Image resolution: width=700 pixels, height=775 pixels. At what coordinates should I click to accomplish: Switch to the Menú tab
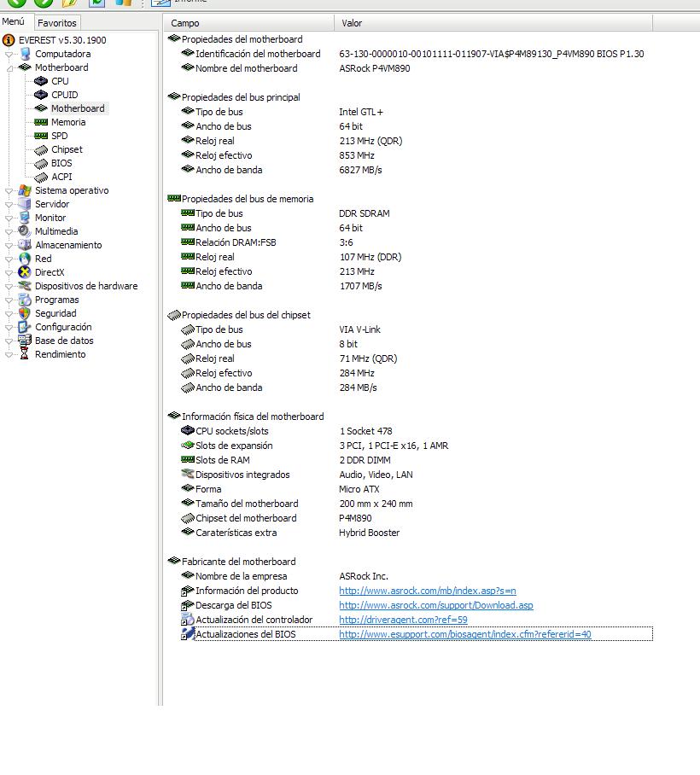tap(14, 21)
